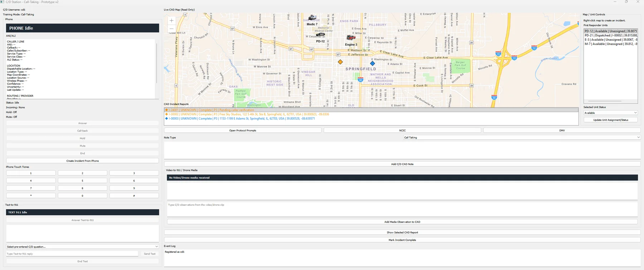Click Mark Incident Complete
This screenshot has height=270, width=644.
[402, 240]
